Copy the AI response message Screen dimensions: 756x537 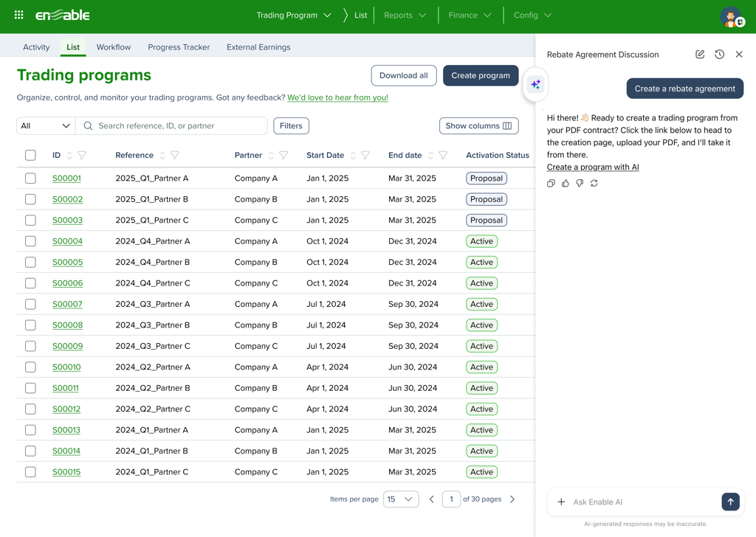tap(551, 183)
